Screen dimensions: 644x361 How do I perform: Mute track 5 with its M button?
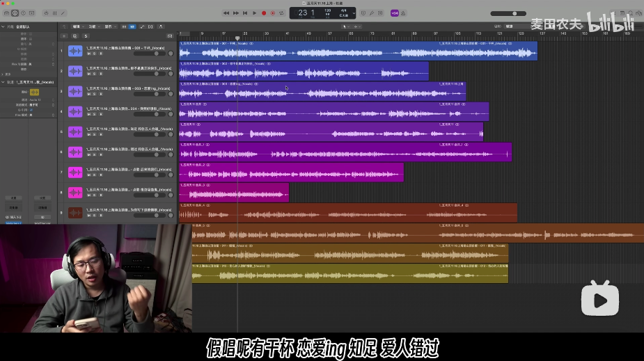(x=88, y=134)
